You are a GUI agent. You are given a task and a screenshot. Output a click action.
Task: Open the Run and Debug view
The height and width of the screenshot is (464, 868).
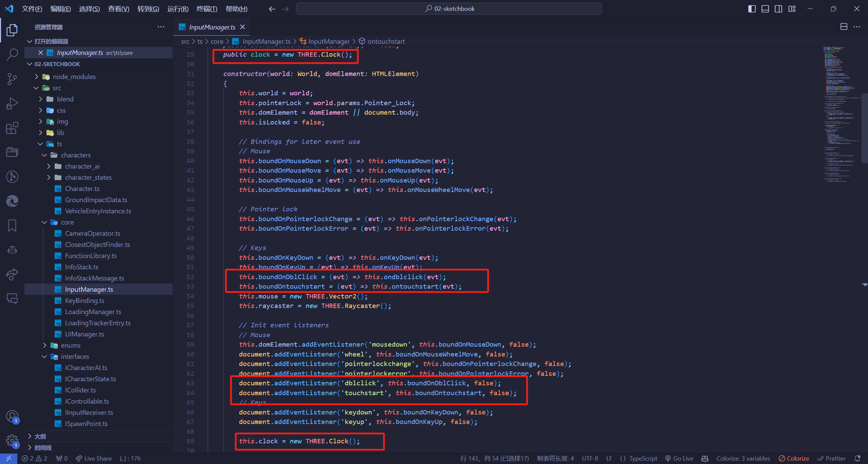pos(12,103)
